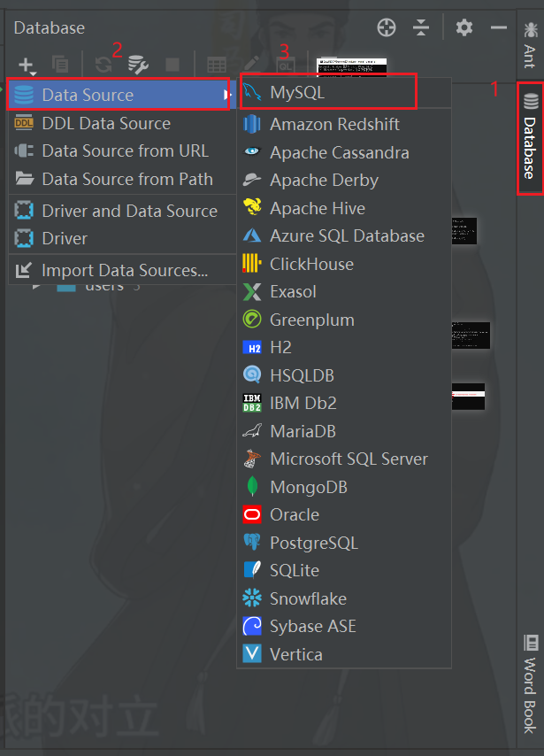Click the table editor toolbar icon
Screen dimensions: 544x756
(217, 66)
